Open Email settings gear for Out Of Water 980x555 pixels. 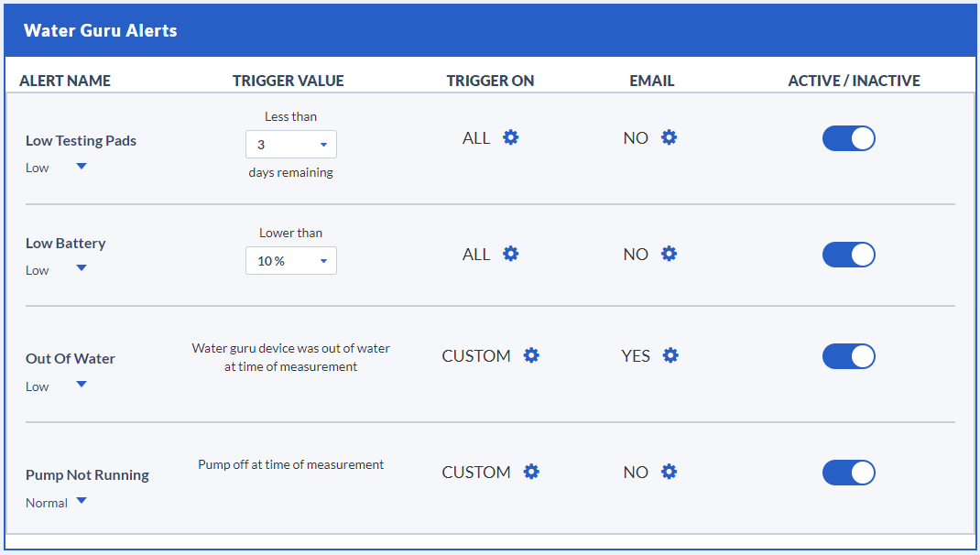[x=670, y=355]
